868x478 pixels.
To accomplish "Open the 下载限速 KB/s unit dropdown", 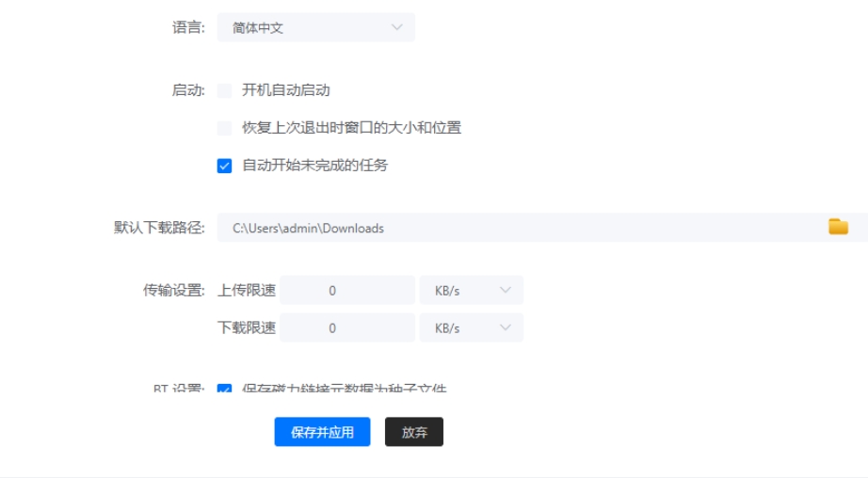I will click(471, 328).
